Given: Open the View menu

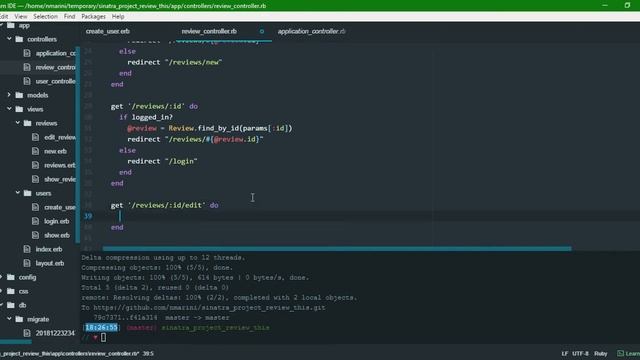Looking at the screenshot, I should click(x=20, y=16).
